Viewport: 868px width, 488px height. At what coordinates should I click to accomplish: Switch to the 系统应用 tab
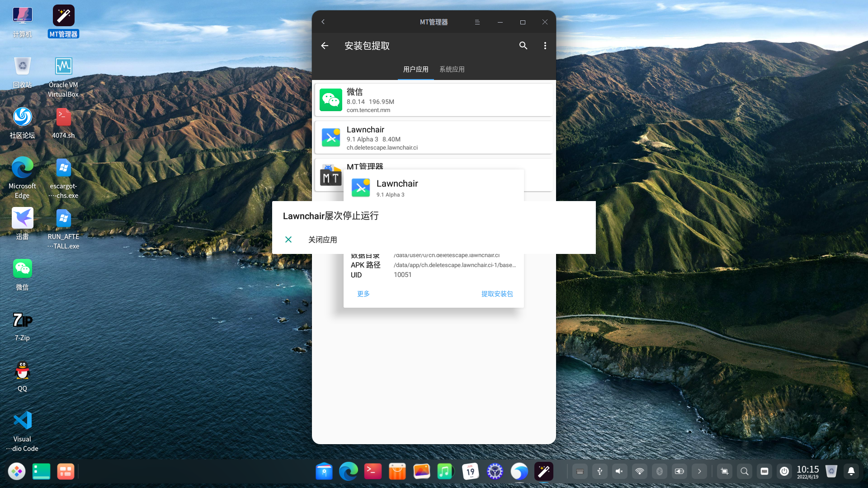pyautogui.click(x=452, y=69)
